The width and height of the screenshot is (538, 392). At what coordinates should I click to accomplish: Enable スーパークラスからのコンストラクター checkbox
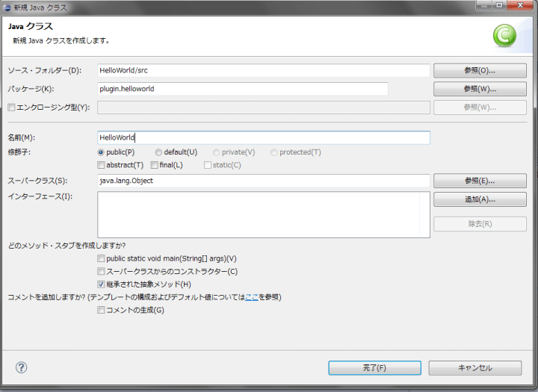coord(101,272)
